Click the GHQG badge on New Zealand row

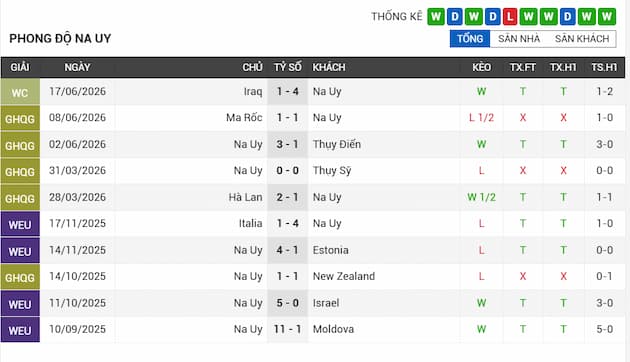tap(20, 277)
